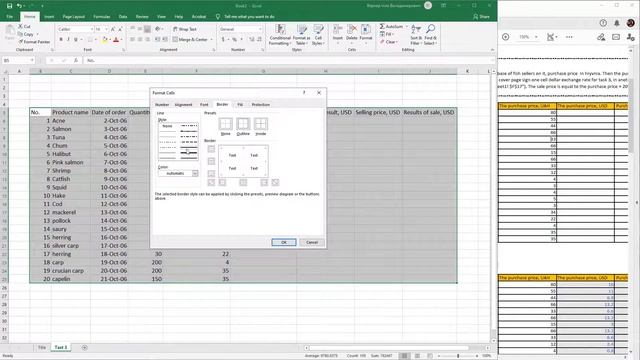This screenshot has height=360, width=640.
Task: Switch to Number tab in Format Cells
Action: tap(162, 104)
